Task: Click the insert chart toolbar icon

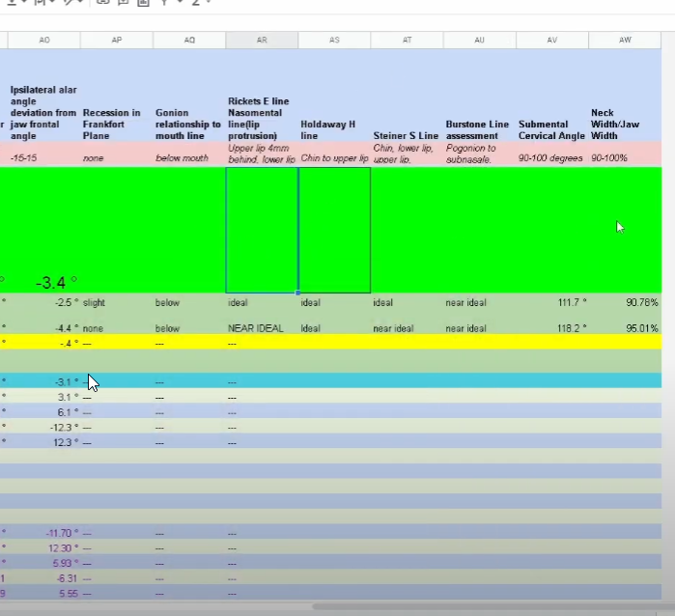Action: [x=143, y=2]
